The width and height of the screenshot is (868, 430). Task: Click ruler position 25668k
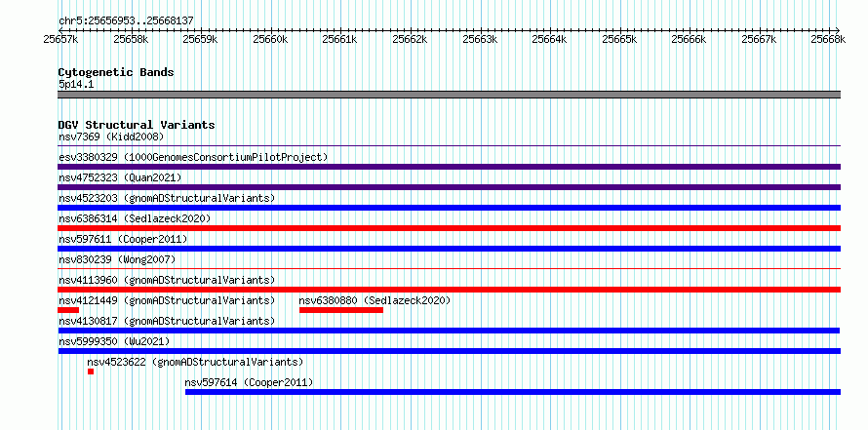[828, 39]
